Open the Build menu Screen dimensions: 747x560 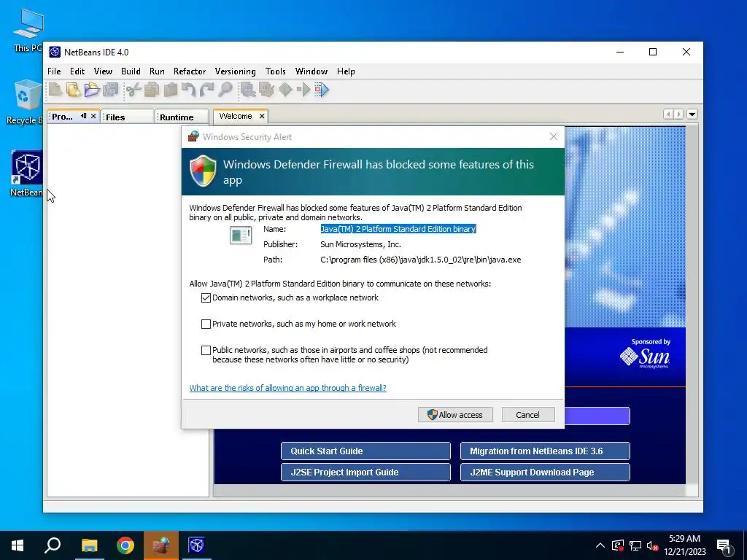click(131, 71)
